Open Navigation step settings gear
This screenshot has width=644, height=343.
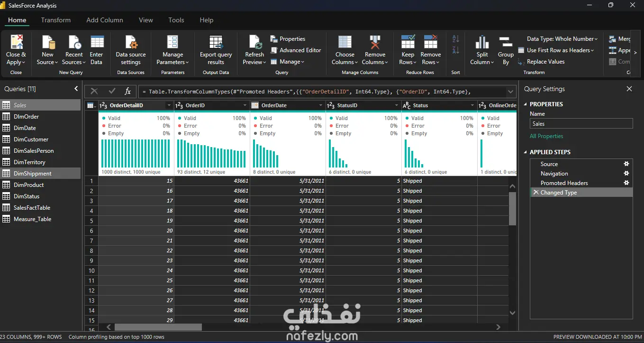tap(626, 174)
